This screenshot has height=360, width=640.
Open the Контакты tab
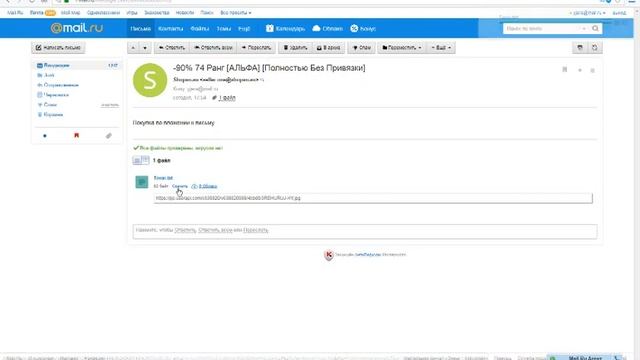click(x=171, y=29)
